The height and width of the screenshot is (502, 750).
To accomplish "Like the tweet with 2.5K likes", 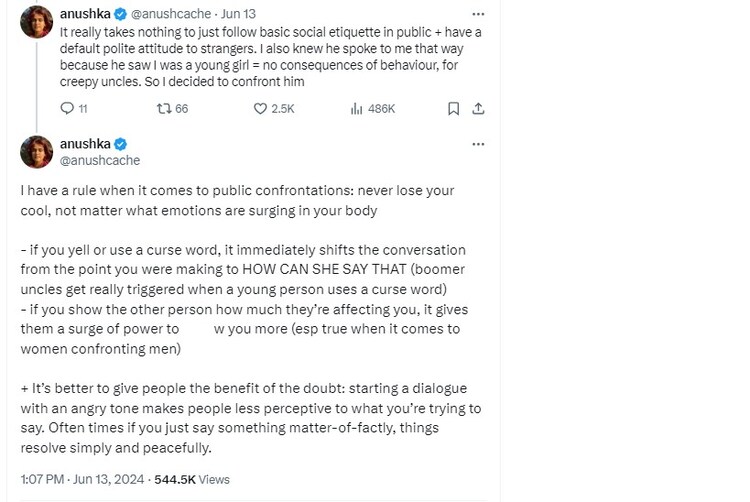I will pos(260,108).
